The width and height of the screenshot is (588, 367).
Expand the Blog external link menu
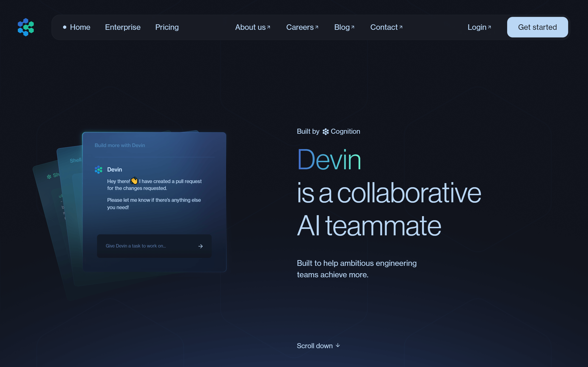click(344, 27)
